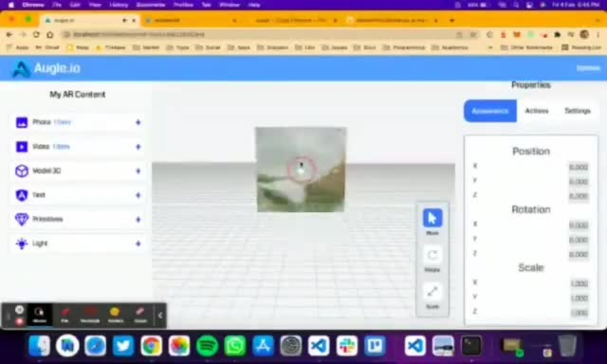607x364 pixels.
Task: Click the Scale Z value field
Action: tap(578, 312)
